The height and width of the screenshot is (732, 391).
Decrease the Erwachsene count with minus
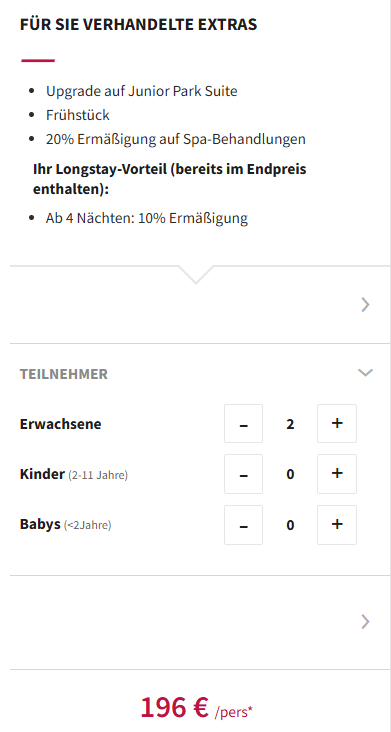click(243, 423)
